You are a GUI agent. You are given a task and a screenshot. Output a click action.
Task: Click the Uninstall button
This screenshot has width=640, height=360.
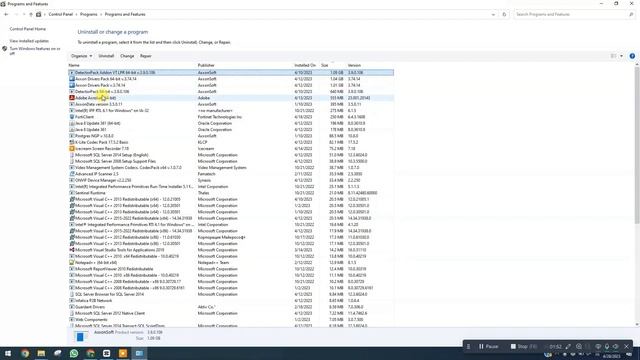coord(106,56)
